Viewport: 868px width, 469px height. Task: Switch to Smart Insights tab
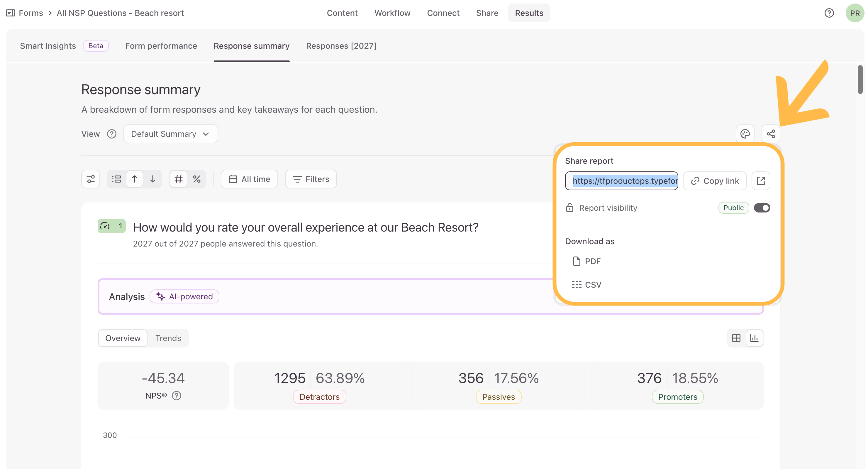48,46
